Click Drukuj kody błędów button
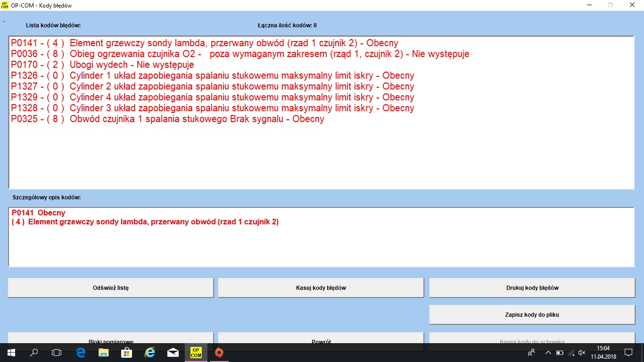This screenshot has width=644, height=362. pos(532,288)
